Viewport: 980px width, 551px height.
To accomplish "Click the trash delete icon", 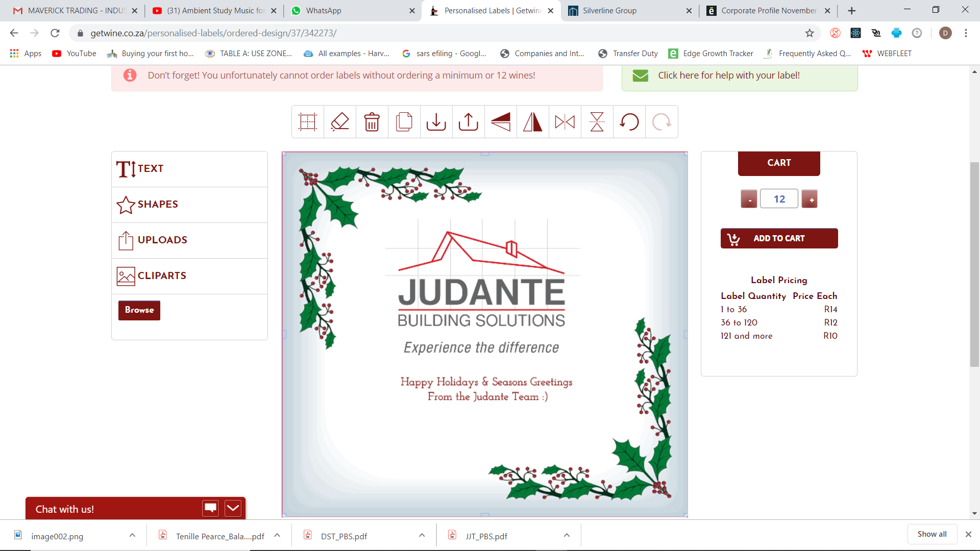I will 372,122.
